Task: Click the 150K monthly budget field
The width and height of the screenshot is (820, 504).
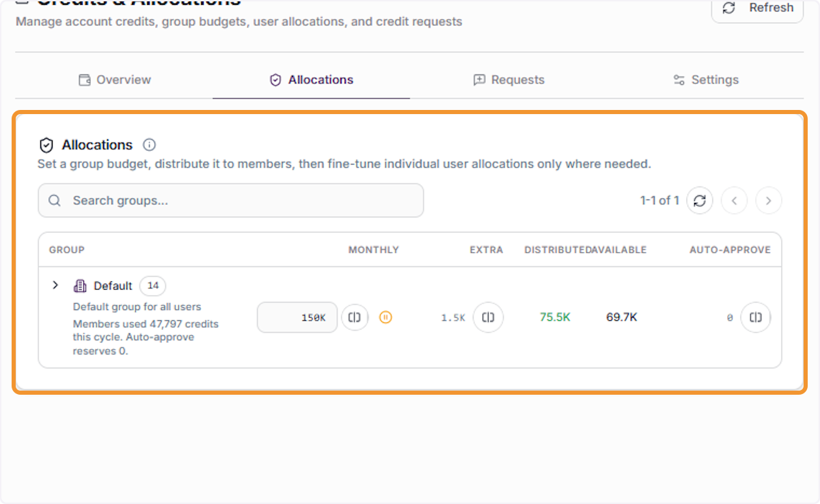Action: (297, 318)
